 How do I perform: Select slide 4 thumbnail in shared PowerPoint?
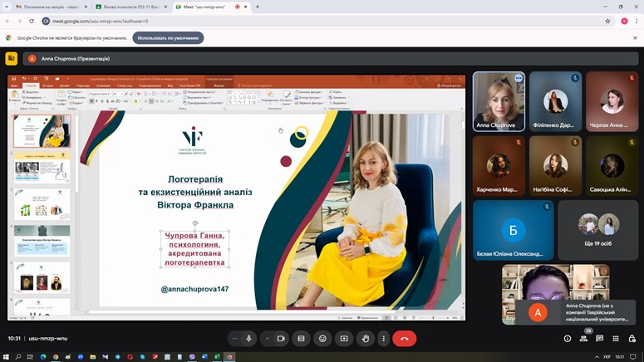(x=42, y=241)
